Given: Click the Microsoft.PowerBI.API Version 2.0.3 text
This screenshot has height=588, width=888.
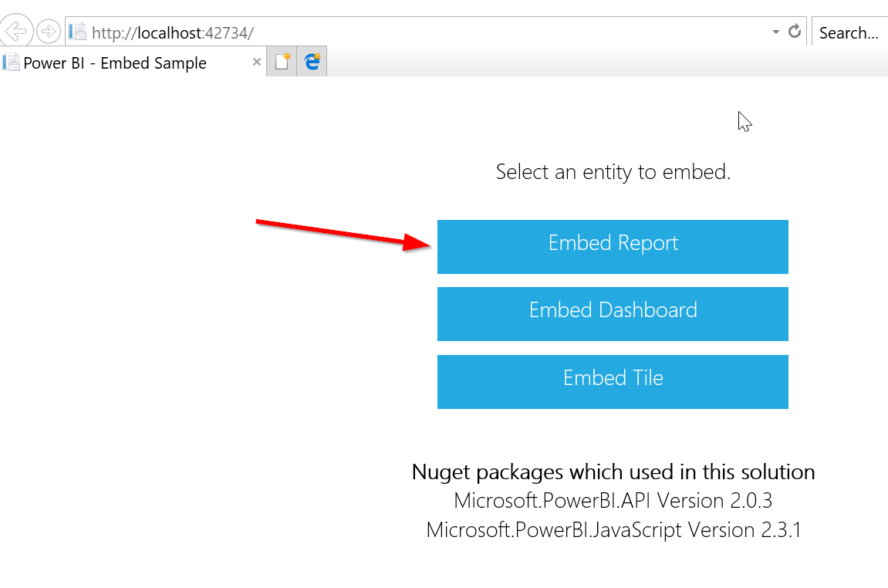Looking at the screenshot, I should click(613, 501).
